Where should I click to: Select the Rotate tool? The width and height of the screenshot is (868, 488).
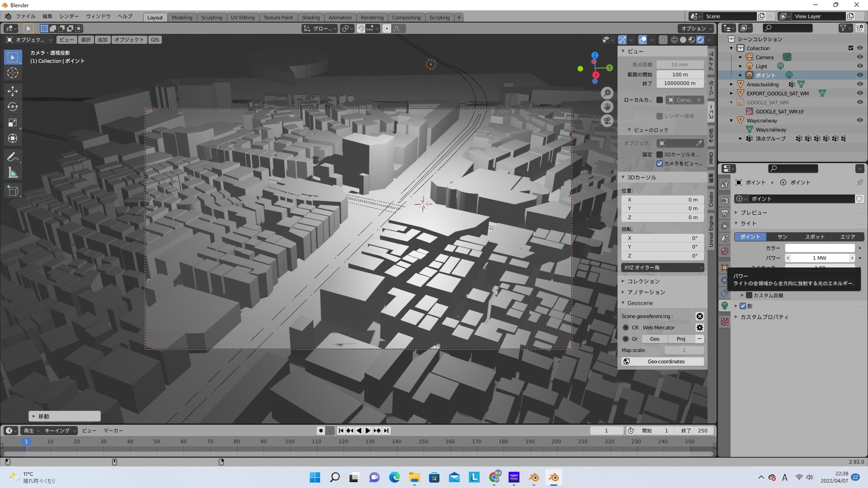[13, 107]
